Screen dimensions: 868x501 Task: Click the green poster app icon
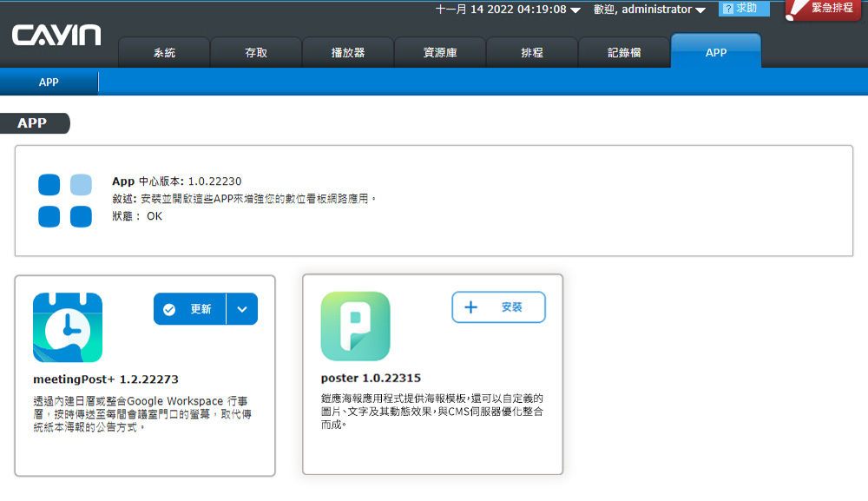(355, 326)
